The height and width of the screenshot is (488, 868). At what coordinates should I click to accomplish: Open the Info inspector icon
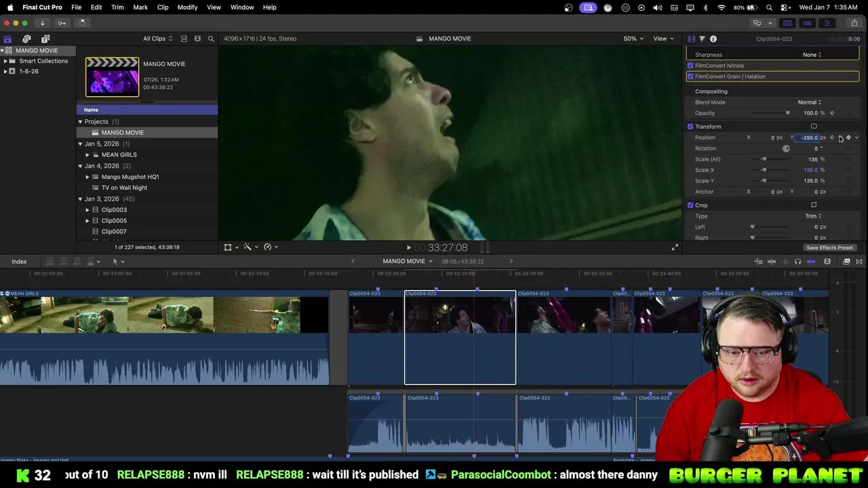point(713,39)
